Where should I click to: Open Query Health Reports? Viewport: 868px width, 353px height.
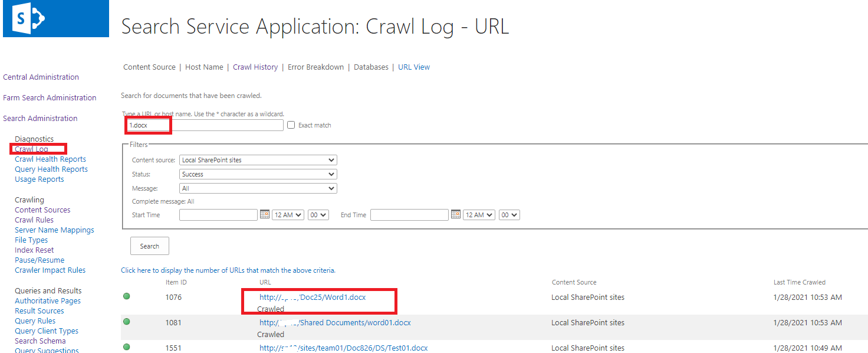51,169
